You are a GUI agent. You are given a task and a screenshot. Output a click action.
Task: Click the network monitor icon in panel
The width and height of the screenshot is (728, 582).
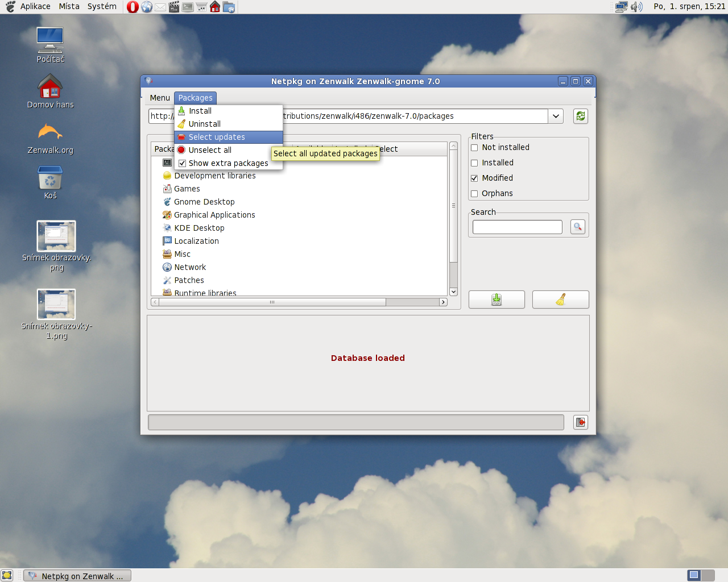point(621,7)
